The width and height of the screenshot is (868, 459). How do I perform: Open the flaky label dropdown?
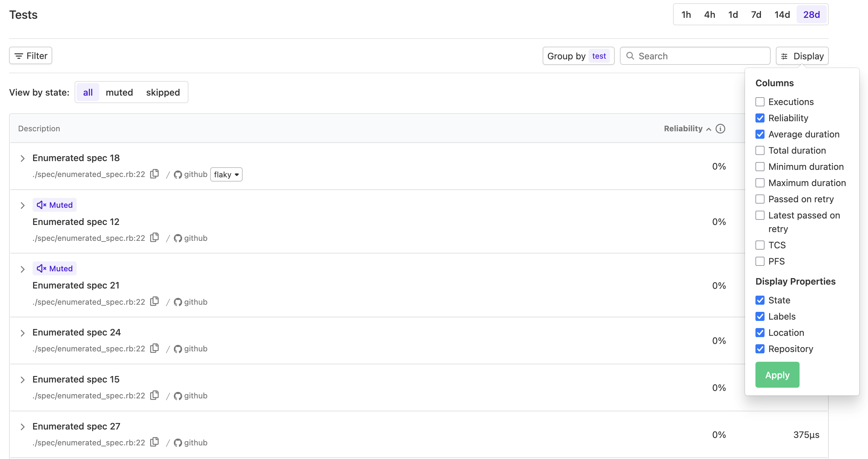(226, 174)
